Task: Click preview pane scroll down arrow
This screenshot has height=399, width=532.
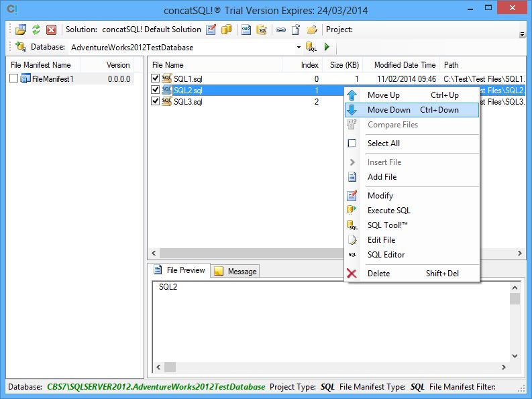Action: [515, 356]
